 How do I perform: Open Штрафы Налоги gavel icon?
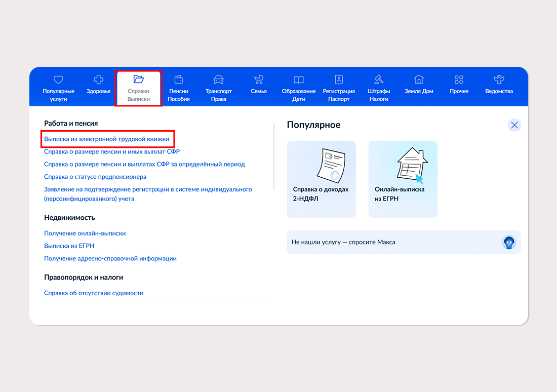(379, 79)
